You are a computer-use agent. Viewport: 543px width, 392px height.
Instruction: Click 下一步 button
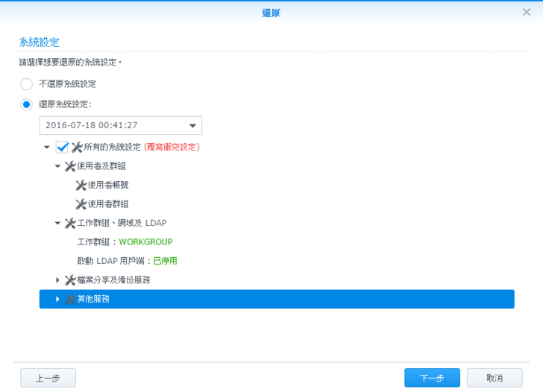(432, 378)
